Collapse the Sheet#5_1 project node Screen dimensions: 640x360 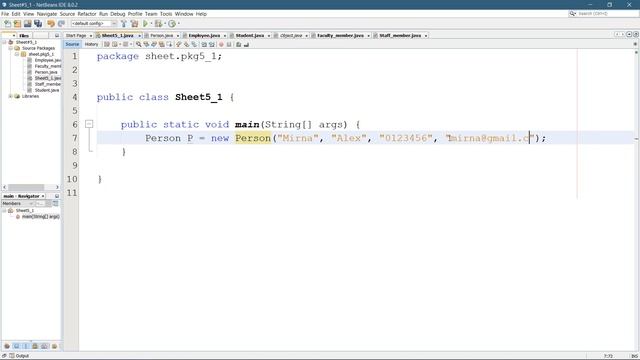(x=4, y=42)
